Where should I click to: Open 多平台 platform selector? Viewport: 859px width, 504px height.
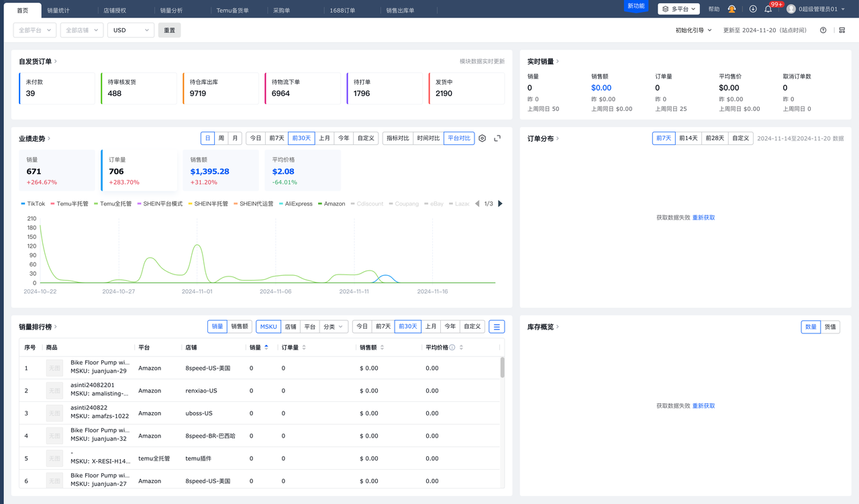[678, 9]
